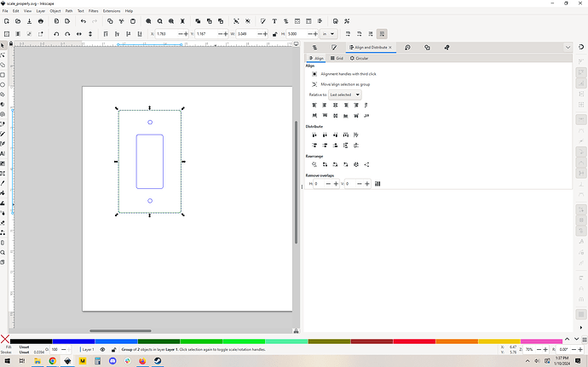The image size is (588, 367).
Task: Toggle Alignment handles with third click
Action: [314, 74]
